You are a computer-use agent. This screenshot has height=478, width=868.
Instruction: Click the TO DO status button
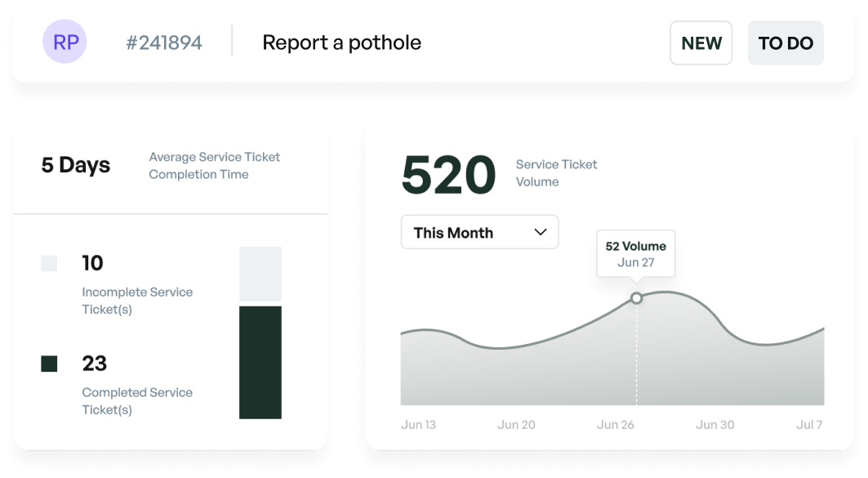pyautogui.click(x=786, y=43)
